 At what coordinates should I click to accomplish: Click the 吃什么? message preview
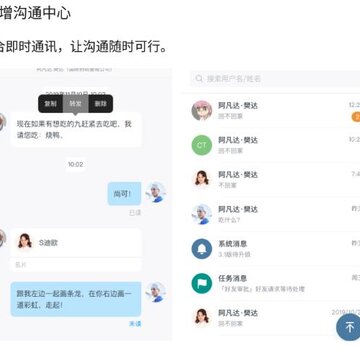(x=229, y=220)
